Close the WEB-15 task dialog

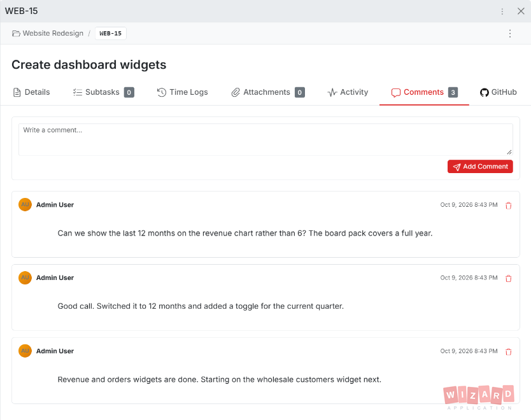(521, 11)
